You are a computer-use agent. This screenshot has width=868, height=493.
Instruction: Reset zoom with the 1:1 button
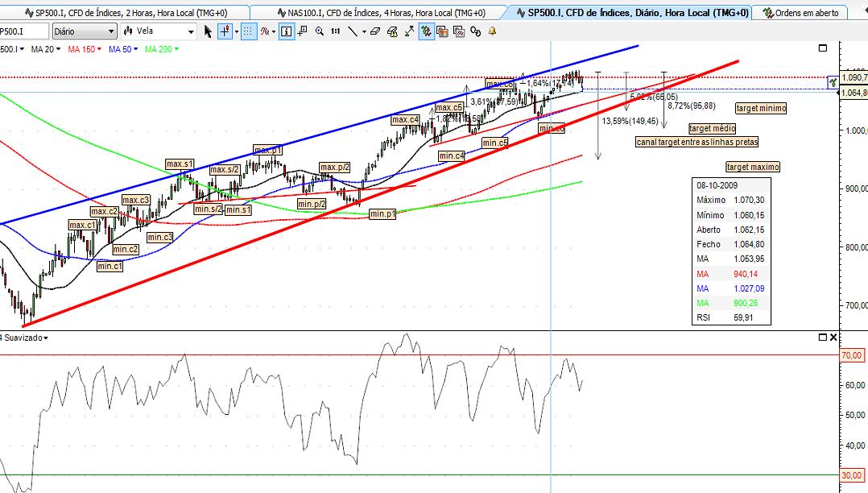click(x=336, y=31)
